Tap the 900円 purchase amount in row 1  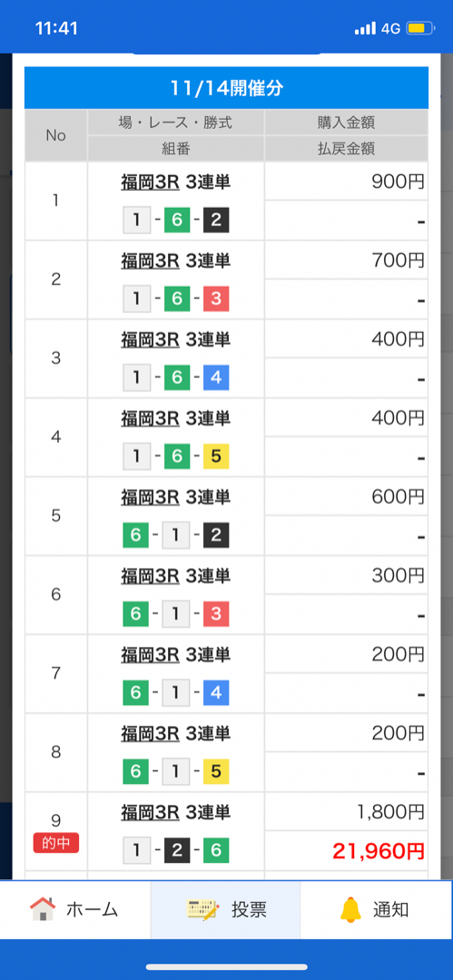pyautogui.click(x=398, y=181)
